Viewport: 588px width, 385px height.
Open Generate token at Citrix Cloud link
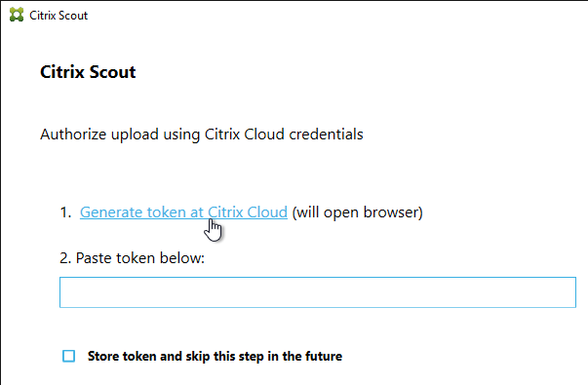183,212
